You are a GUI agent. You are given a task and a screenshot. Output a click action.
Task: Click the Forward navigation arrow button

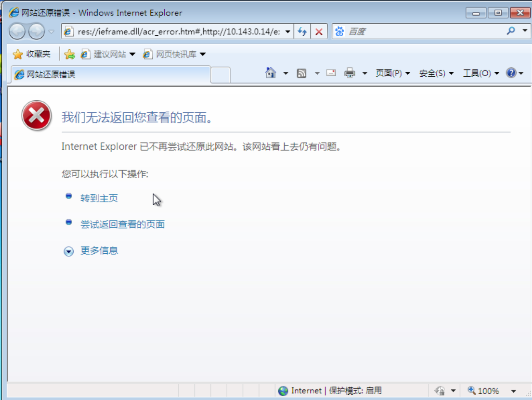coord(36,32)
